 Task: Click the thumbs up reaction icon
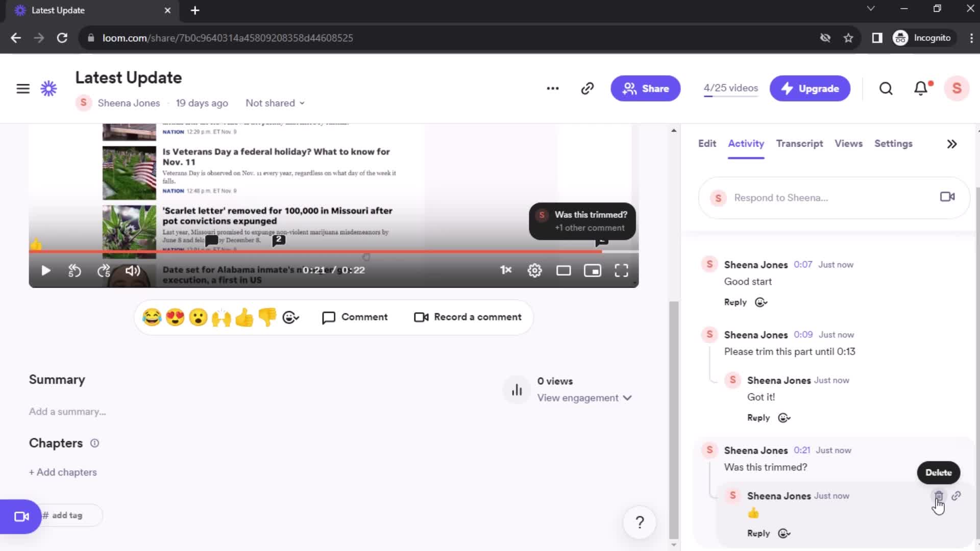click(x=244, y=317)
